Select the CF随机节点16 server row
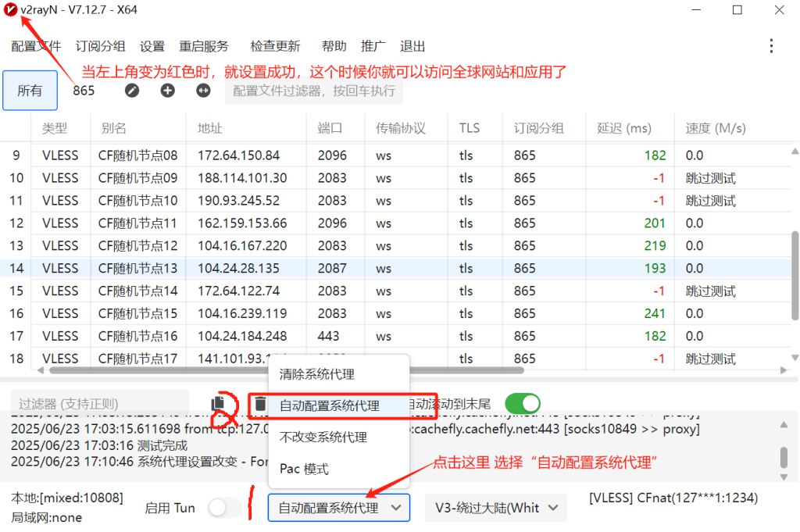 (395, 336)
